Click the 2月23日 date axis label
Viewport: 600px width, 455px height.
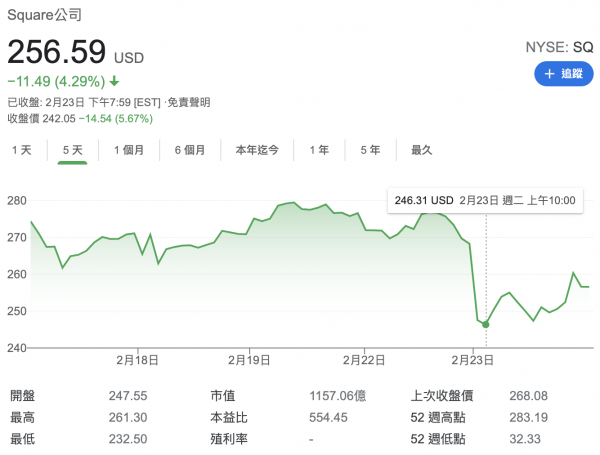click(x=472, y=360)
